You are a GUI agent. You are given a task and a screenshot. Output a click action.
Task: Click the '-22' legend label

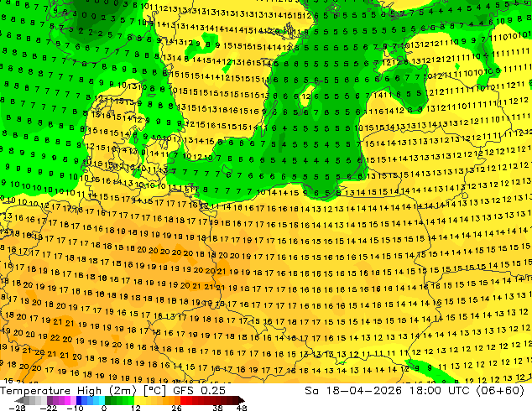pyautogui.click(x=48, y=408)
